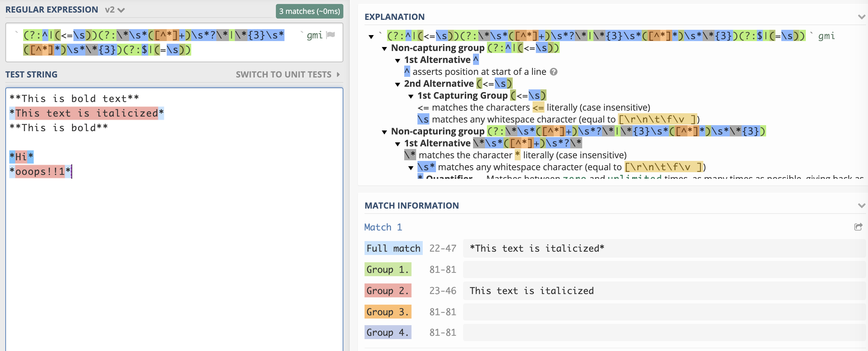Click the Group 2. red label
The height and width of the screenshot is (351, 868).
point(387,291)
